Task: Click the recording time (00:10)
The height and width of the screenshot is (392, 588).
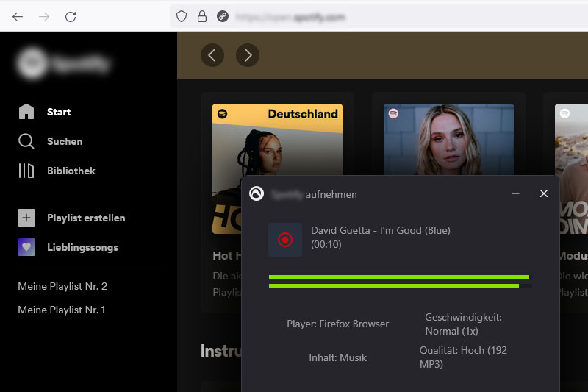Action: 326,245
